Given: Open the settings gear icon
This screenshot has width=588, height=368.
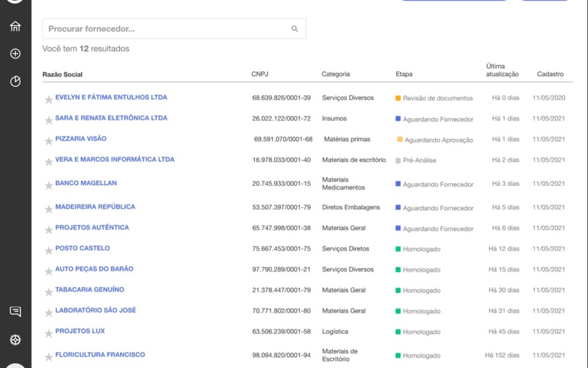Looking at the screenshot, I should point(15,340).
